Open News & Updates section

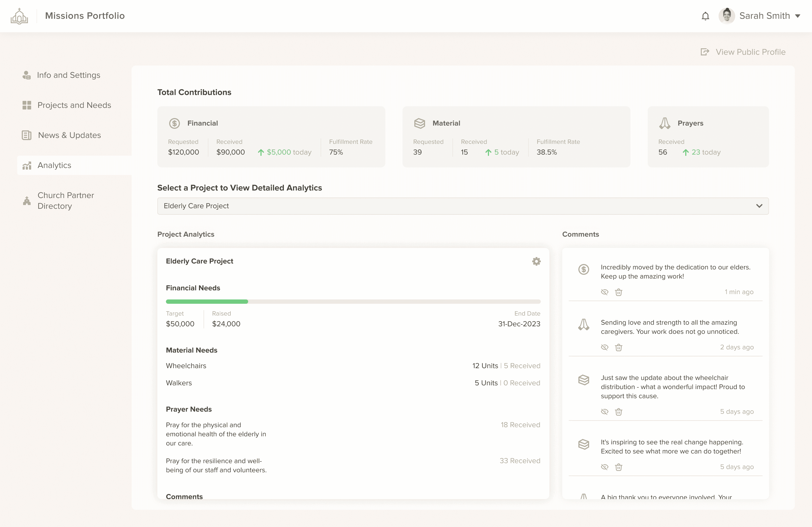tap(69, 135)
